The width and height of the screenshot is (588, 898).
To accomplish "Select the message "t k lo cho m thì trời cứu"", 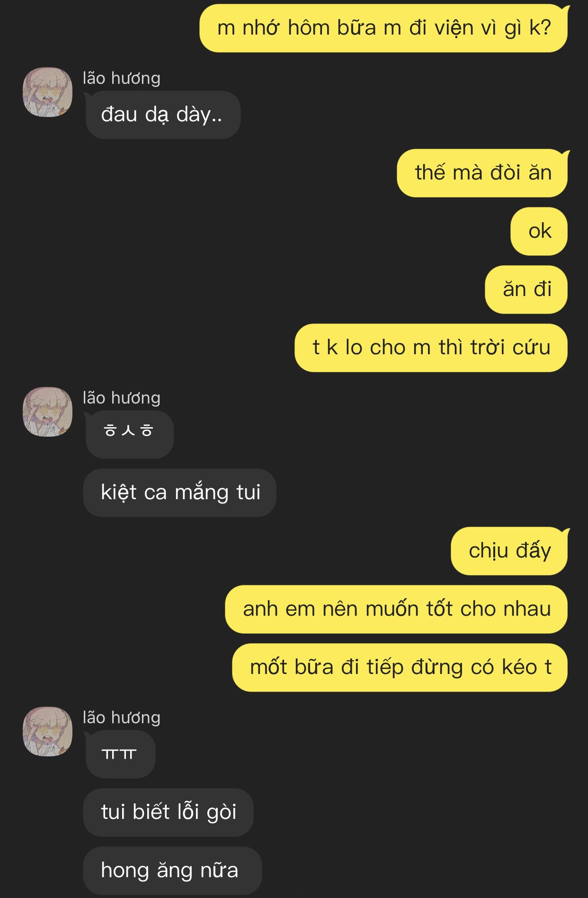I will [431, 348].
